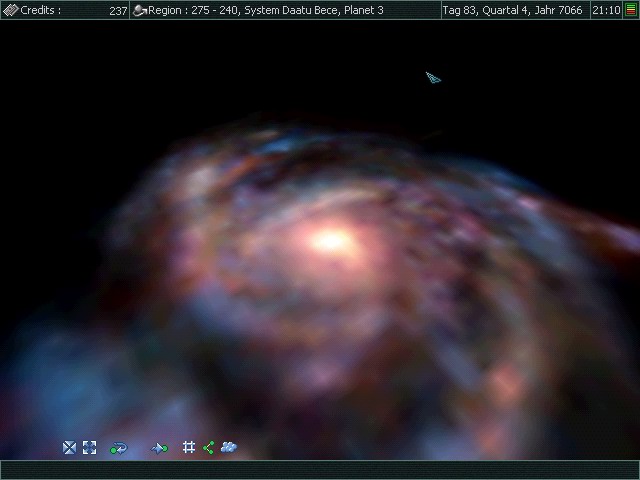Select the small blue spaceship on map
Viewport: 640px width, 480px height.
coord(433,77)
